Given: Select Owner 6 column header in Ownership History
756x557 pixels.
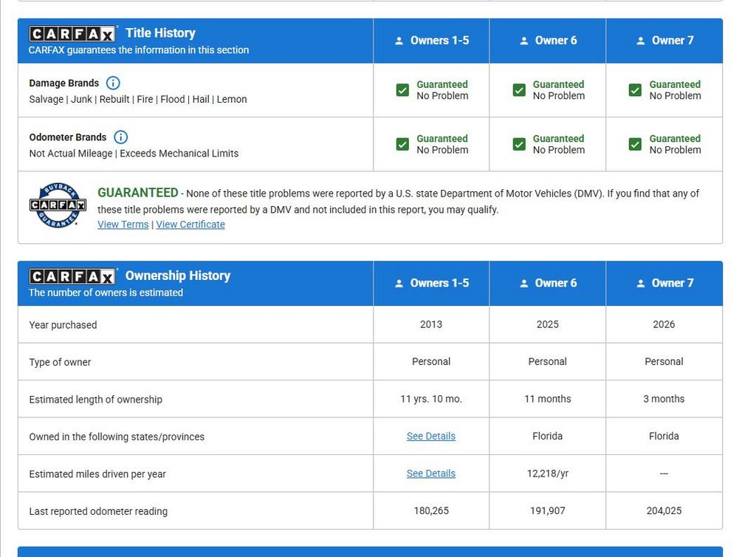Looking at the screenshot, I should 548,283.
